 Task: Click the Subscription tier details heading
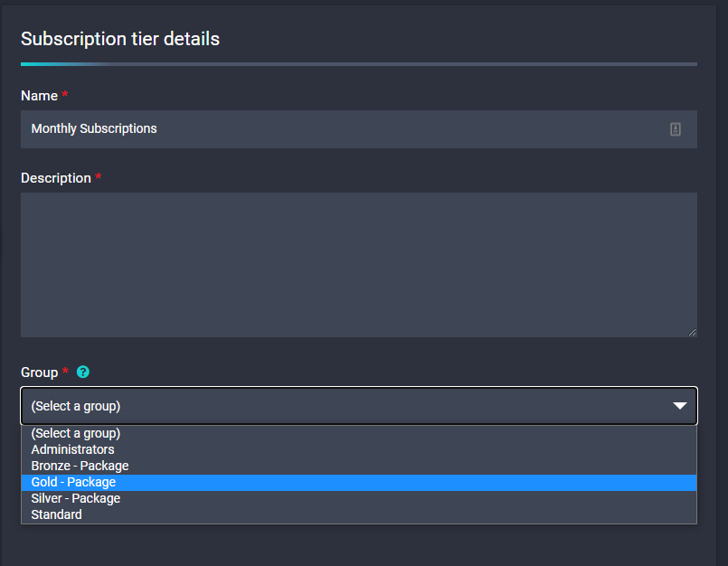(120, 39)
